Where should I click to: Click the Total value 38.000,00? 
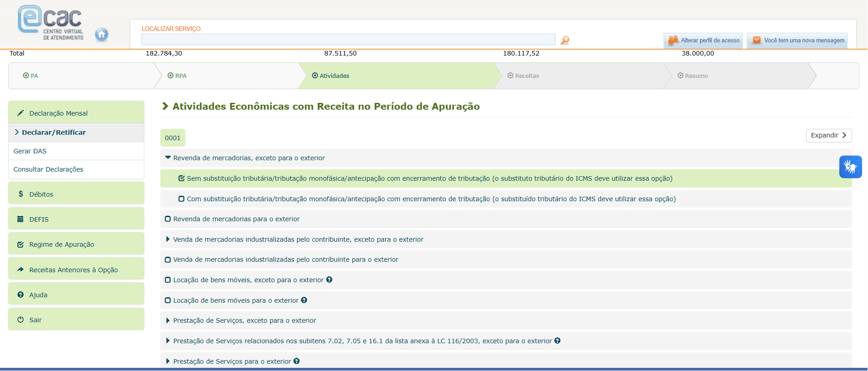(x=698, y=53)
